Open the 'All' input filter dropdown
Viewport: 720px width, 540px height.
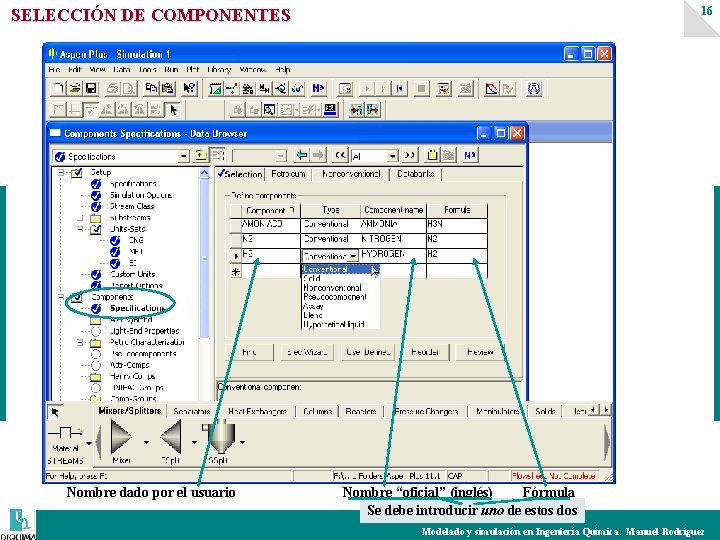[x=392, y=157]
